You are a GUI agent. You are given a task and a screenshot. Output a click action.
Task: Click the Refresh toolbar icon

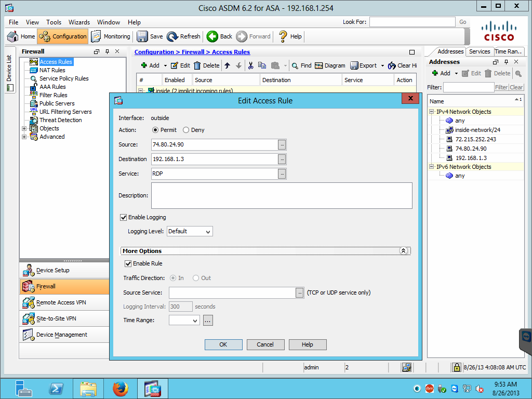pyautogui.click(x=172, y=36)
